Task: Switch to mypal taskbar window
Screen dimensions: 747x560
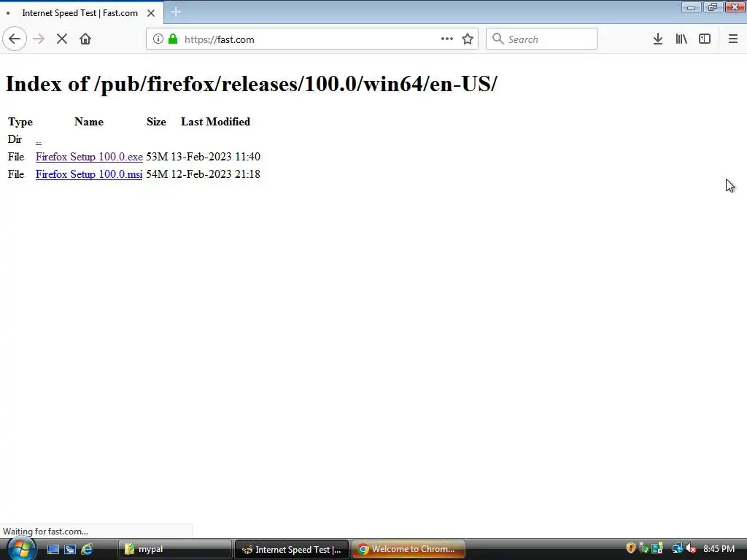Action: coord(174,550)
